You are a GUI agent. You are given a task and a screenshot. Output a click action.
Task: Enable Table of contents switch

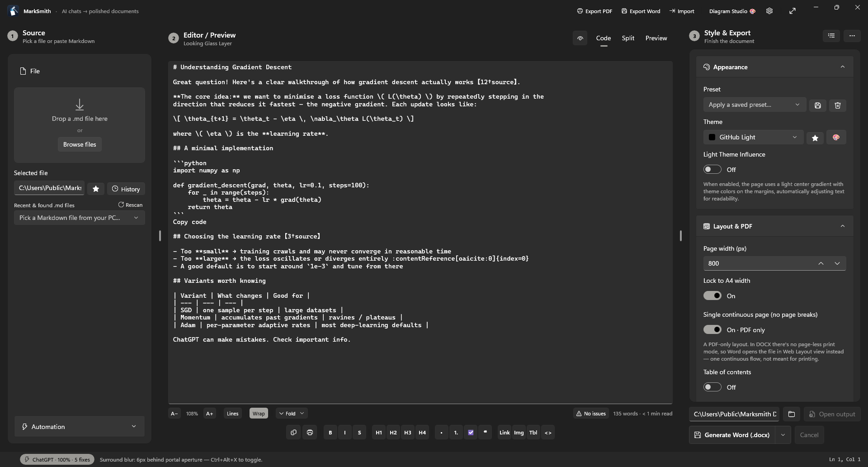[712, 387]
